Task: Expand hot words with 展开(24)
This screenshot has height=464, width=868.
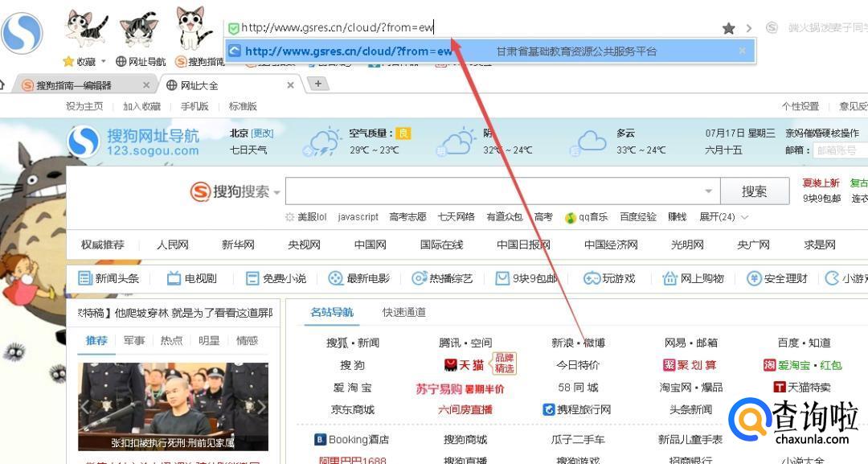Action: tap(723, 217)
